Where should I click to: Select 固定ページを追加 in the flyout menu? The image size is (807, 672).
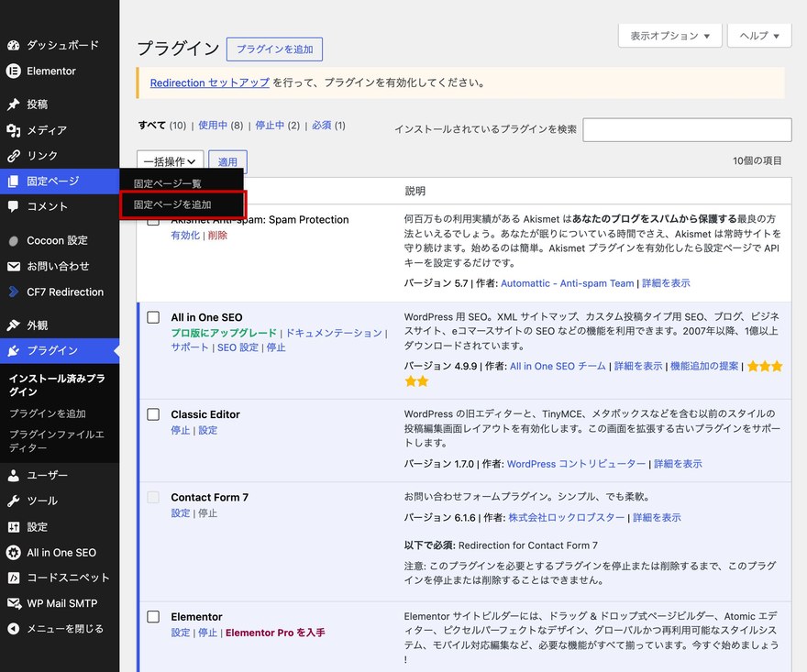pos(172,204)
